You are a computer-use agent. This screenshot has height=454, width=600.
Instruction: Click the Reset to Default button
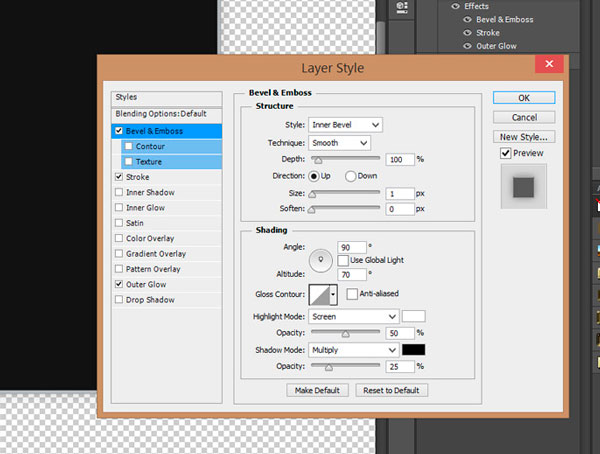pos(391,390)
